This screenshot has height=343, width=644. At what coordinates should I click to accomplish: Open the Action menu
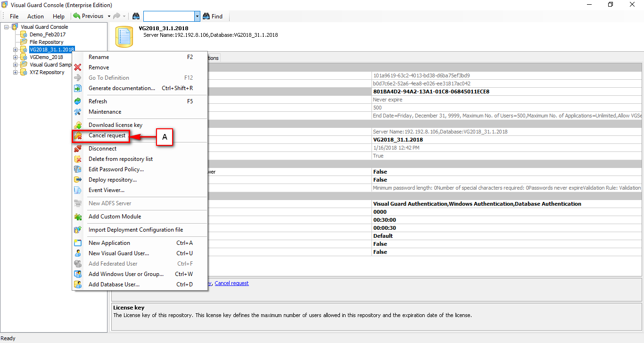tap(35, 16)
